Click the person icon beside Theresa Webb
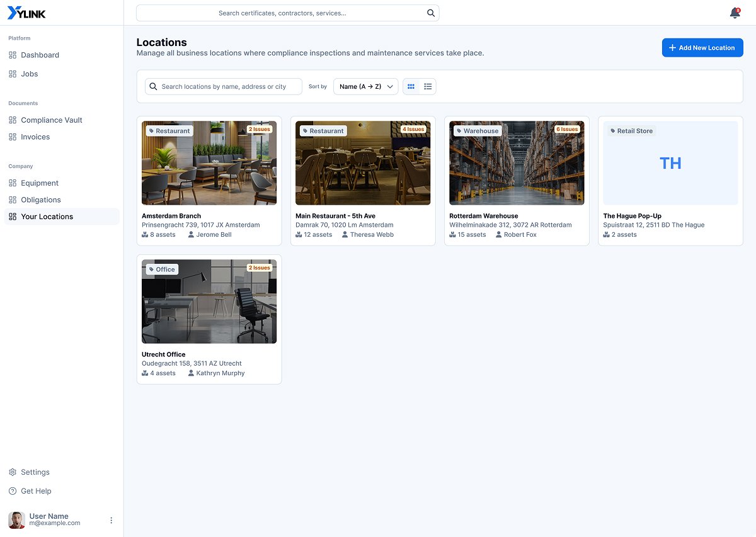 coord(345,235)
